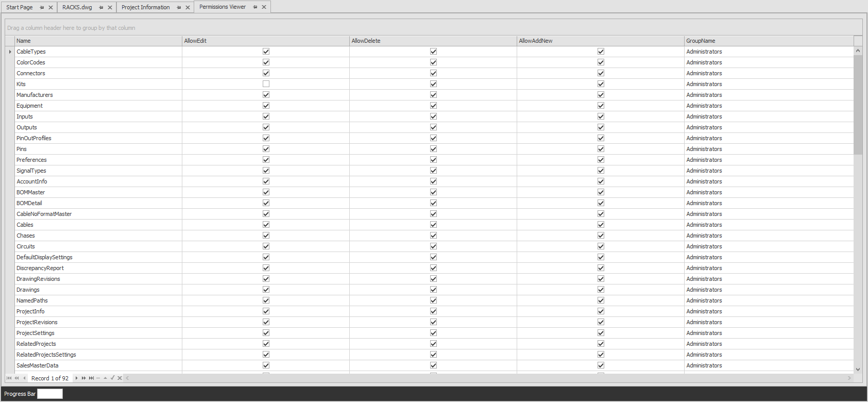The height and width of the screenshot is (402, 868).
Task: Select the DefaultDisplaySettings name cell
Action: (98, 257)
